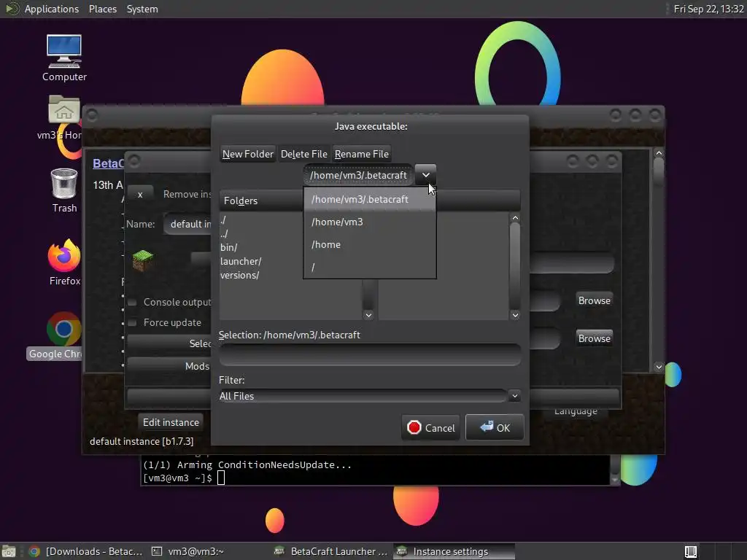Click the Language button in launcher

(x=576, y=413)
